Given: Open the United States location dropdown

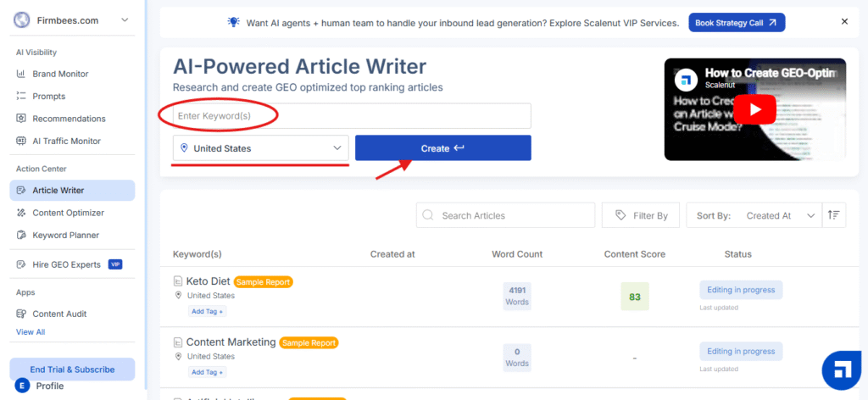Looking at the screenshot, I should [261, 148].
